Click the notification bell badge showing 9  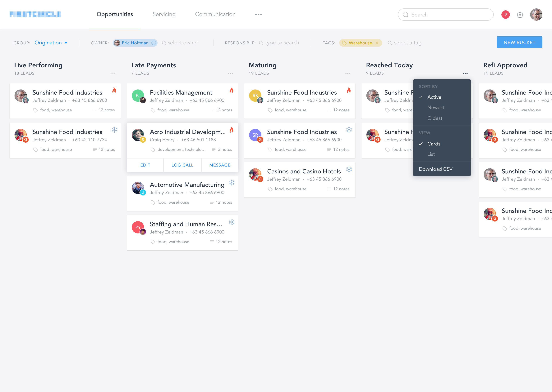click(x=506, y=14)
